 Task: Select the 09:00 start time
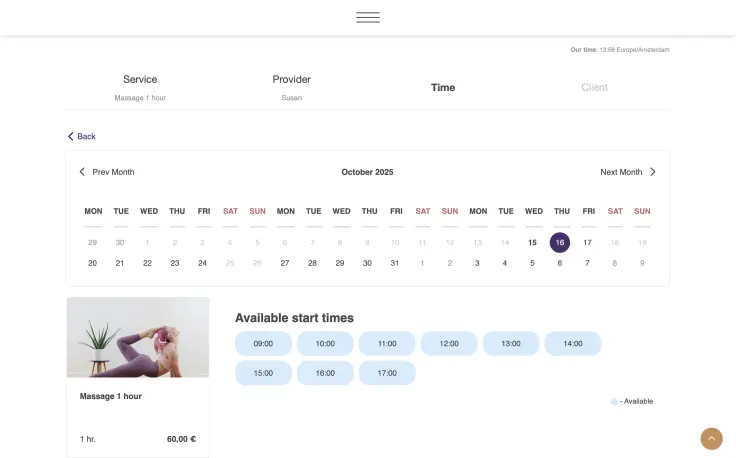tap(263, 343)
